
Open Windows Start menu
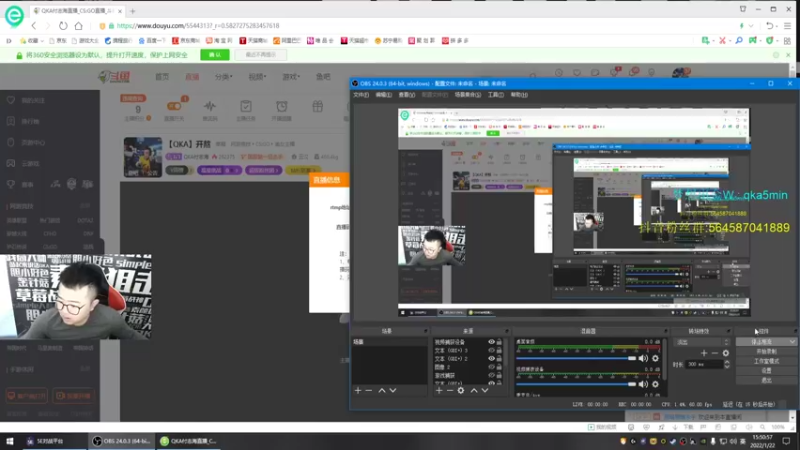click(x=10, y=441)
